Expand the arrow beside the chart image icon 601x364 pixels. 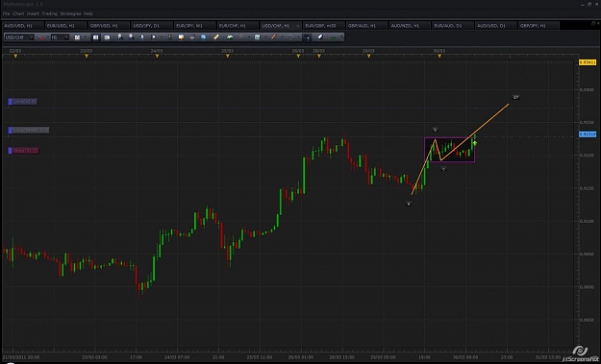tap(265, 37)
